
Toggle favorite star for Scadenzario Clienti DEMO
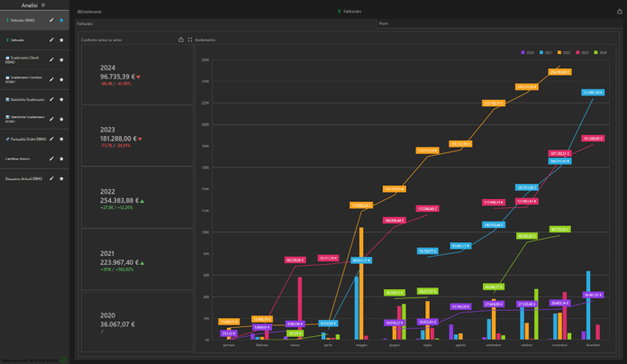pos(61,59)
